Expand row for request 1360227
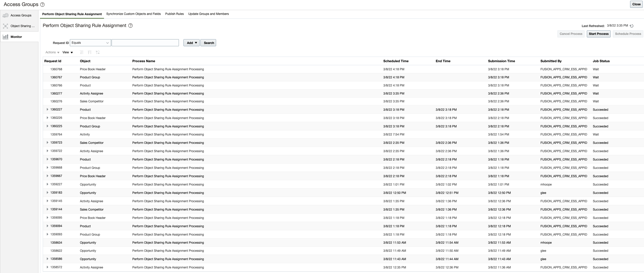 [47, 109]
